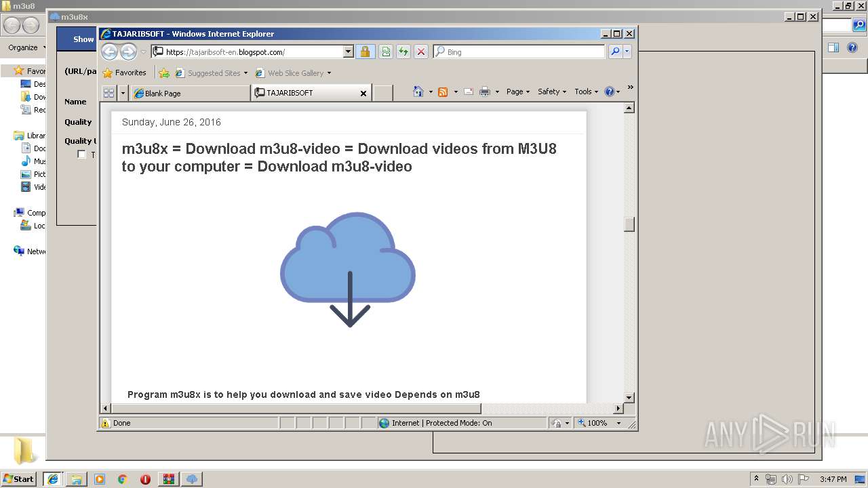Launch Opera from the taskbar
The width and height of the screenshot is (868, 488).
tap(145, 479)
